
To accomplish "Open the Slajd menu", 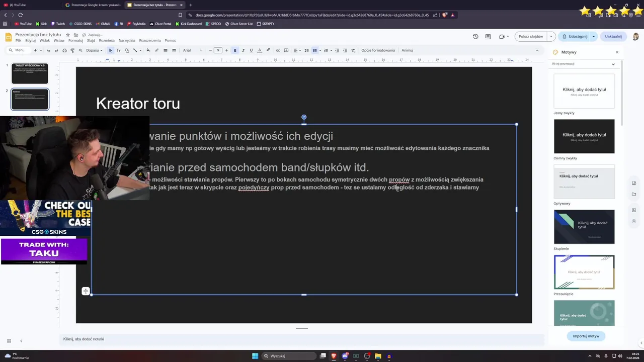I will [91, 41].
